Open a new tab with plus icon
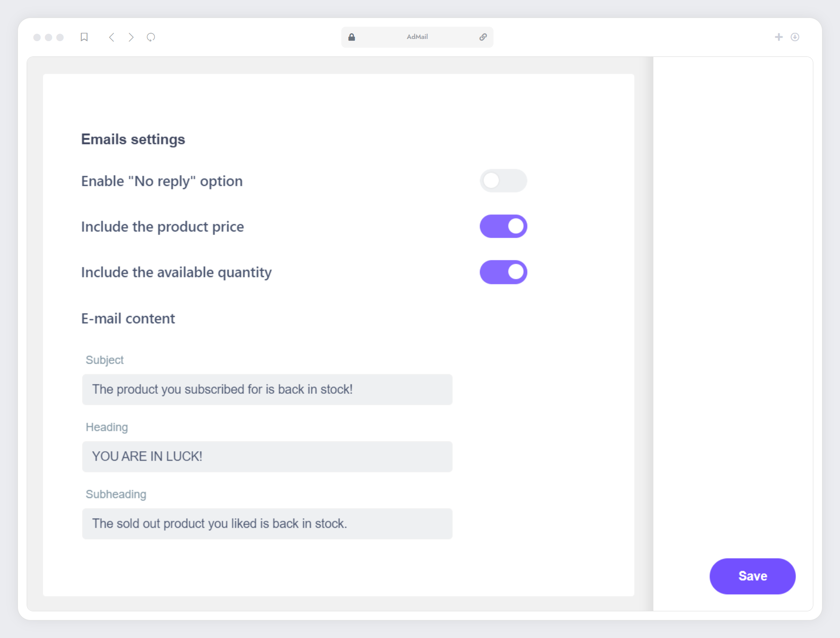Screen dimensions: 840x638 click(x=779, y=37)
